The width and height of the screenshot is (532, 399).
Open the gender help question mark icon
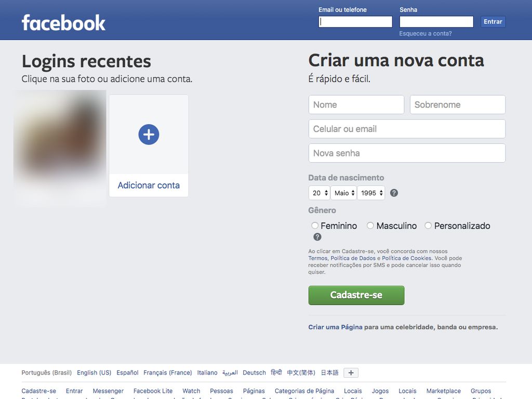[x=317, y=237]
